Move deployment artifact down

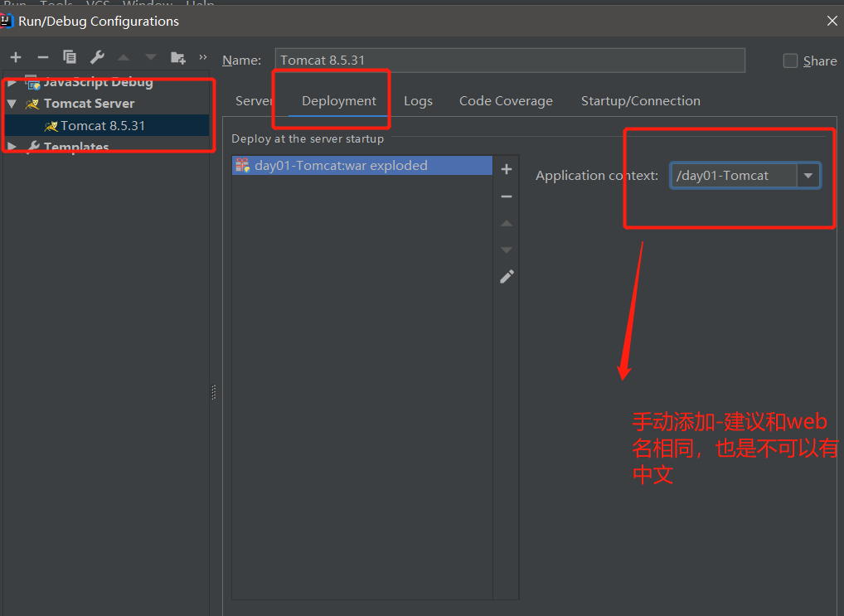coord(507,250)
